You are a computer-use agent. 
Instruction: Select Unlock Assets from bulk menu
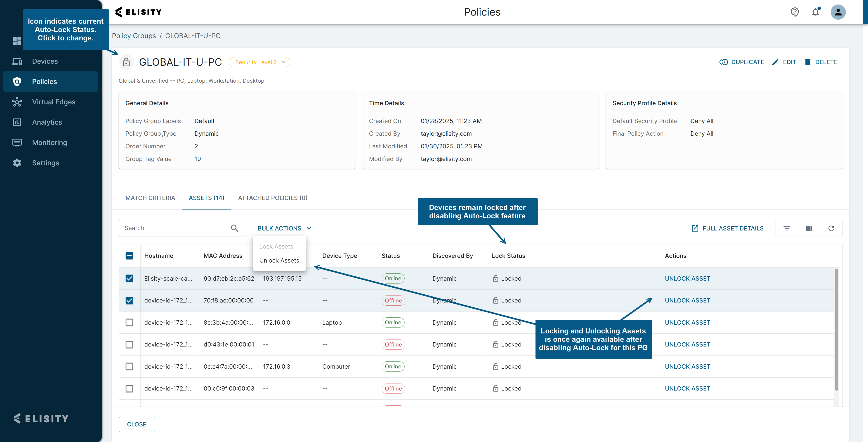coord(279,260)
